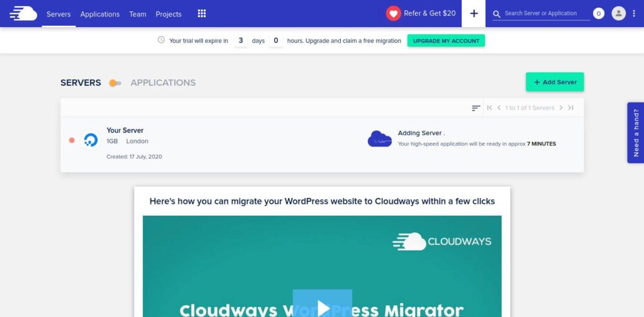Open 'Your Server' entry

click(x=125, y=130)
